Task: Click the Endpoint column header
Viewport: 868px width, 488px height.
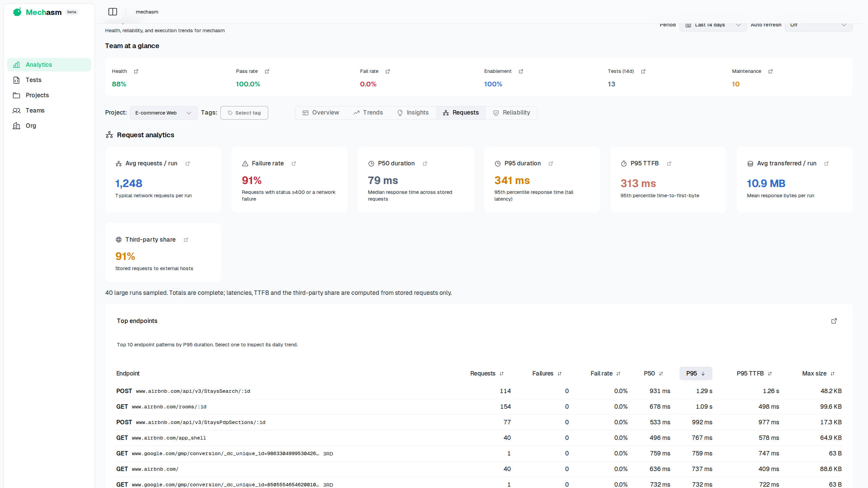Action: point(128,373)
